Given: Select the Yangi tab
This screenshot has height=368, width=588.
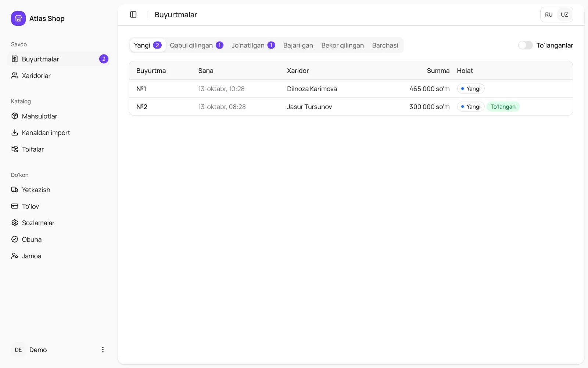Looking at the screenshot, I should pos(148,45).
